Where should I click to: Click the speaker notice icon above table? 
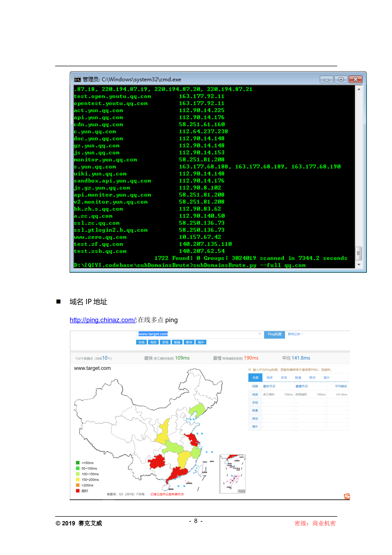pyautogui.click(x=249, y=370)
